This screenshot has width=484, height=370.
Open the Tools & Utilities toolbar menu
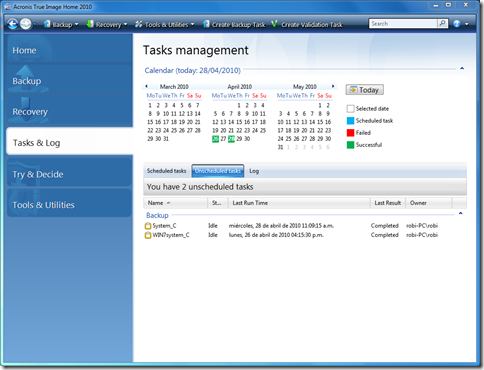pos(164,24)
